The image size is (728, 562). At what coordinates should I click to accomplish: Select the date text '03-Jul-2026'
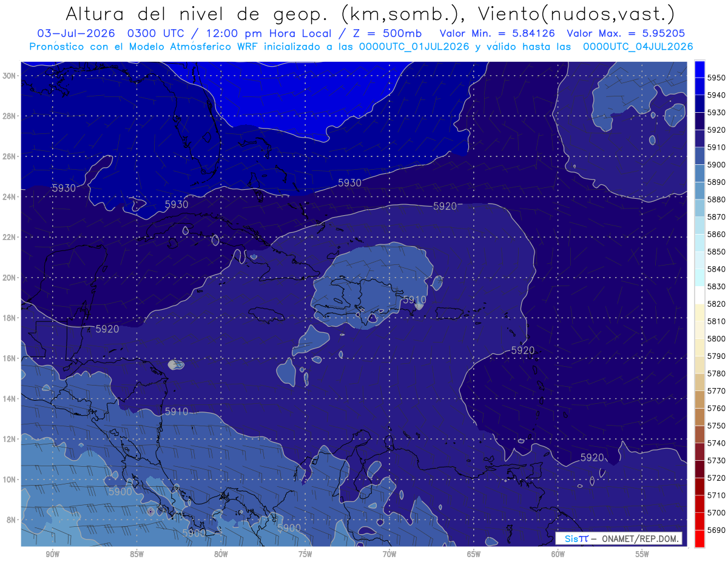click(76, 33)
